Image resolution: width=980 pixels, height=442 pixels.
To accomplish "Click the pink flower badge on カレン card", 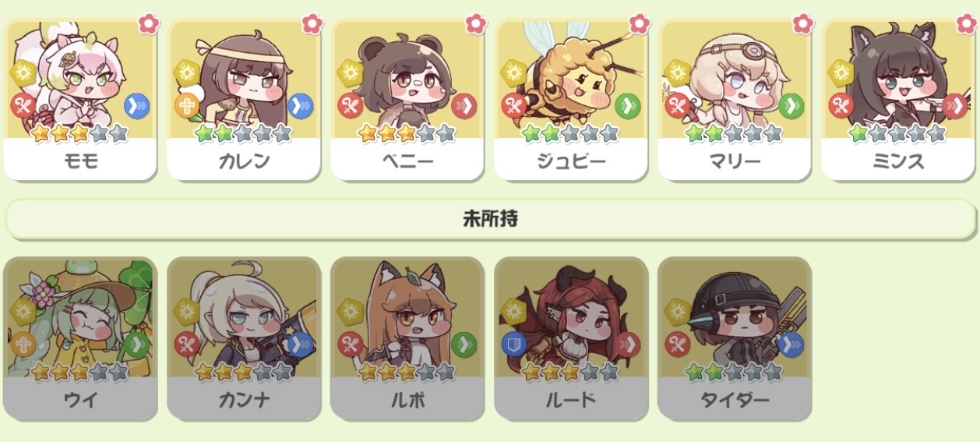I will 312,23.
